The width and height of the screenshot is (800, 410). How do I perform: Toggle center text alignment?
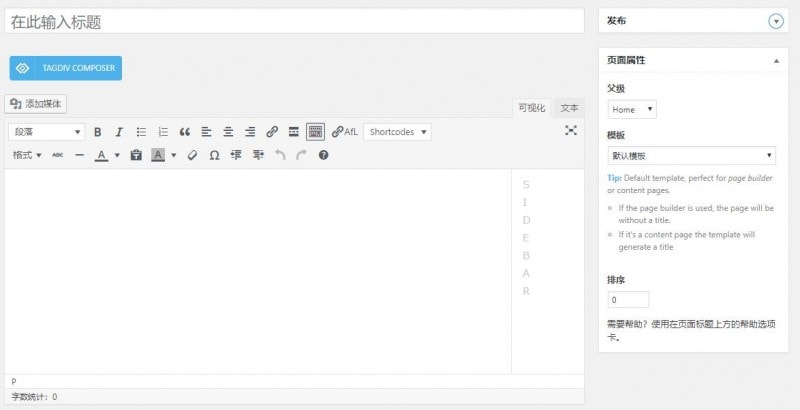228,131
